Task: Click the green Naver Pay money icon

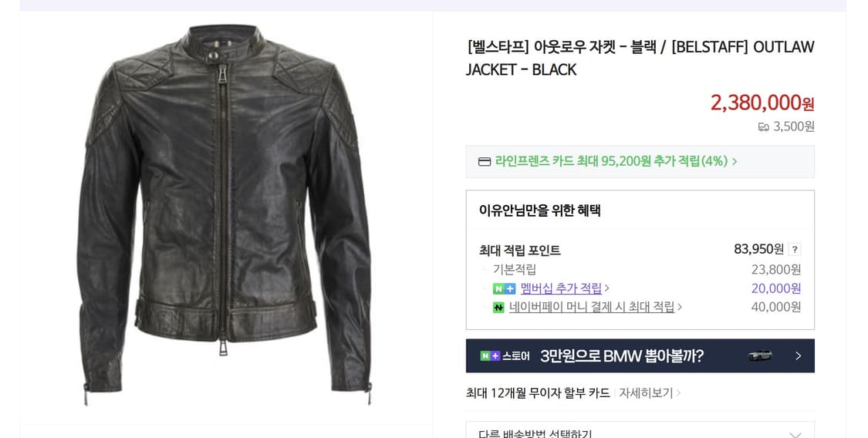Action: click(x=498, y=308)
